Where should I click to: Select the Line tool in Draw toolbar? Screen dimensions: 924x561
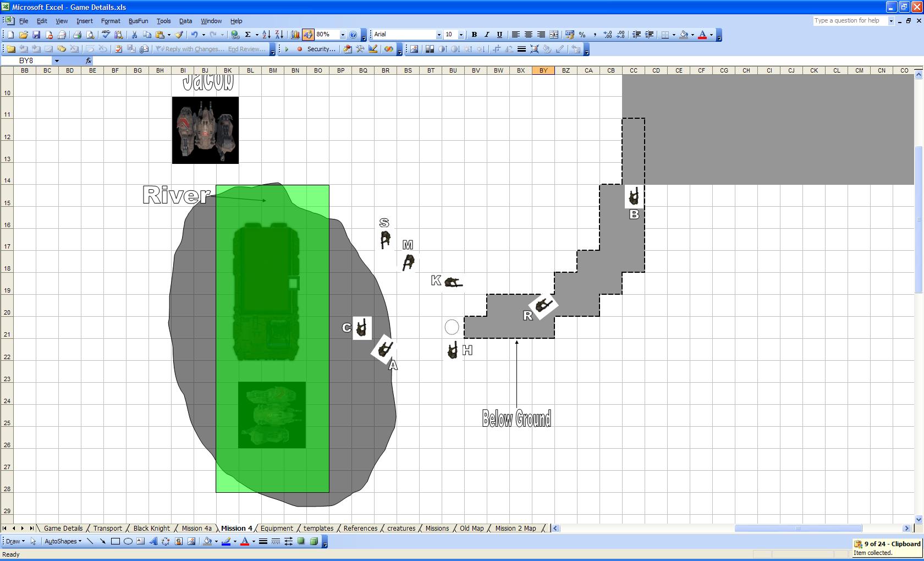click(90, 541)
